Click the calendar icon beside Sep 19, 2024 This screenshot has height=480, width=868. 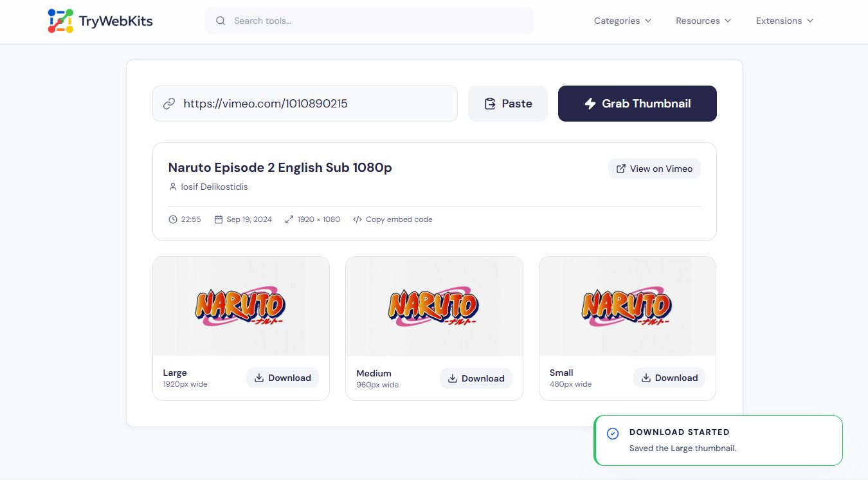click(x=219, y=219)
